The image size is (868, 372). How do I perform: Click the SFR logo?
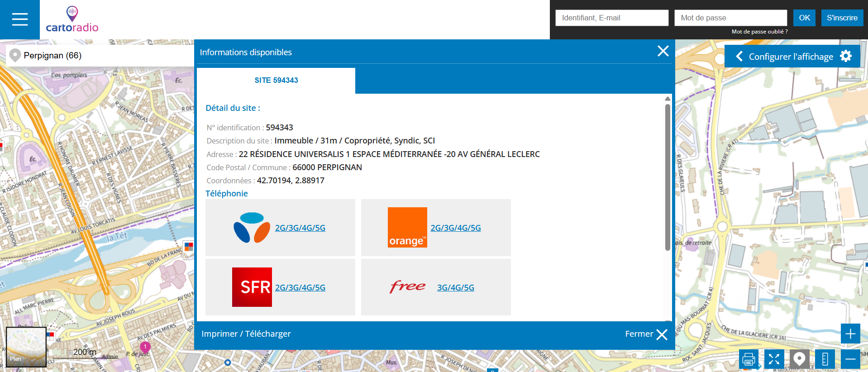click(x=252, y=287)
